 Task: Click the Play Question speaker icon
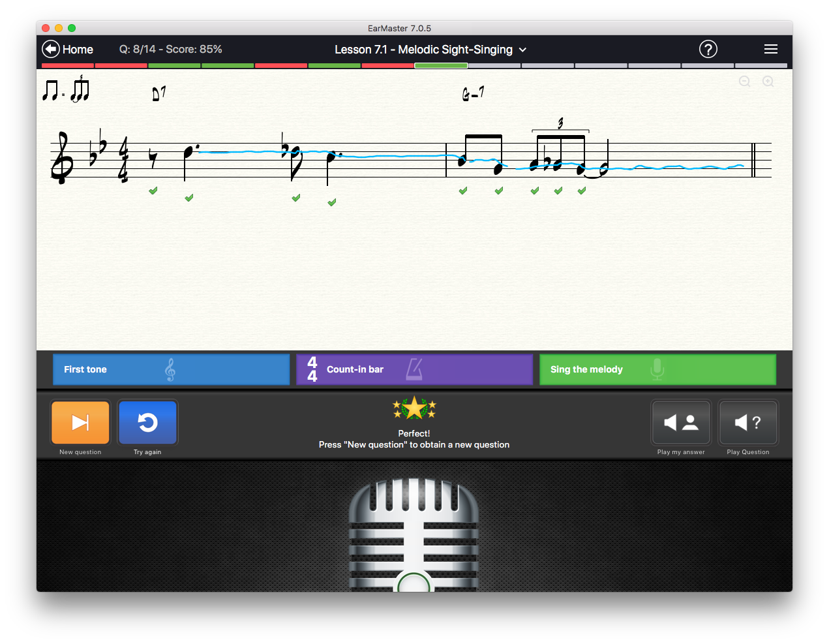click(747, 423)
